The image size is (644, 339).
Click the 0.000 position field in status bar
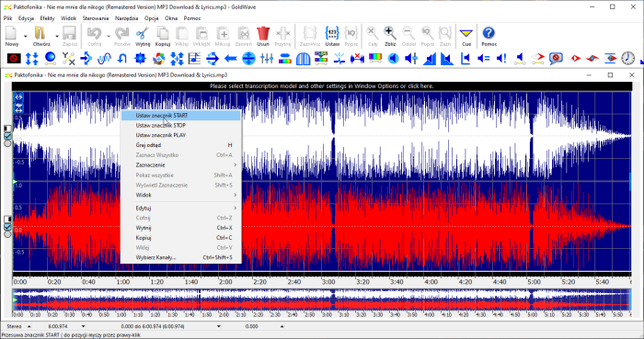(251, 327)
